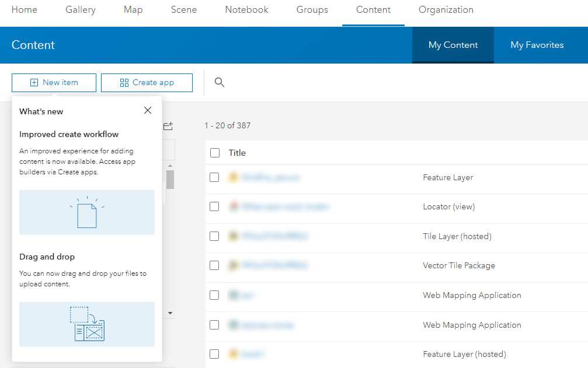Click the Locator (view) row item icon

[234, 206]
